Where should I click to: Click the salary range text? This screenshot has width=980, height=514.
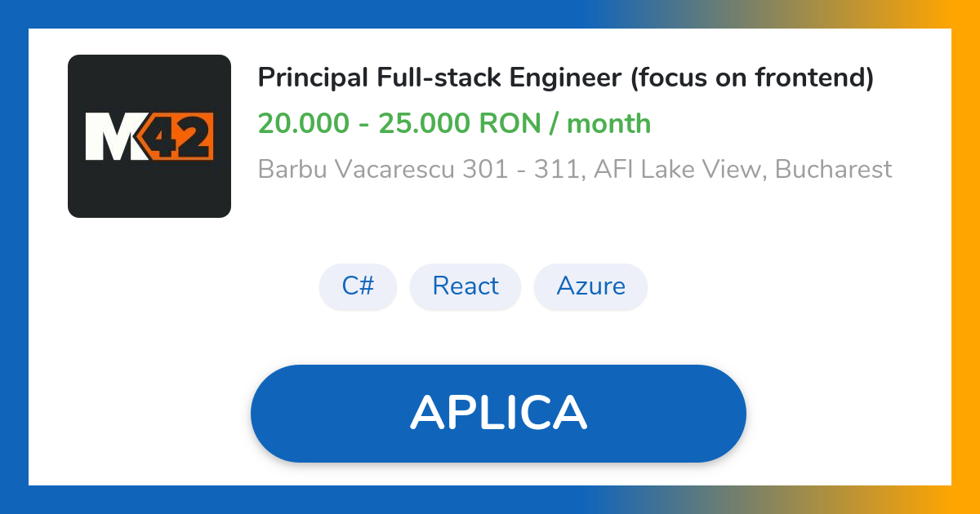point(454,123)
